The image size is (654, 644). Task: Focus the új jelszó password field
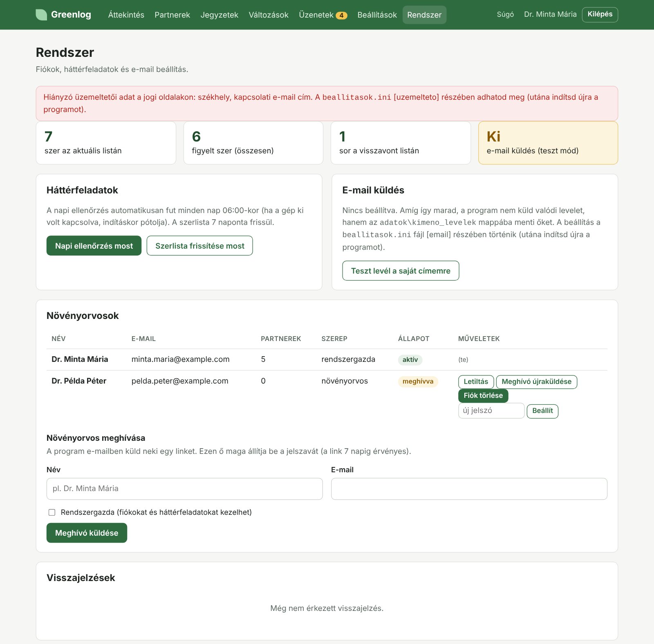point(491,411)
